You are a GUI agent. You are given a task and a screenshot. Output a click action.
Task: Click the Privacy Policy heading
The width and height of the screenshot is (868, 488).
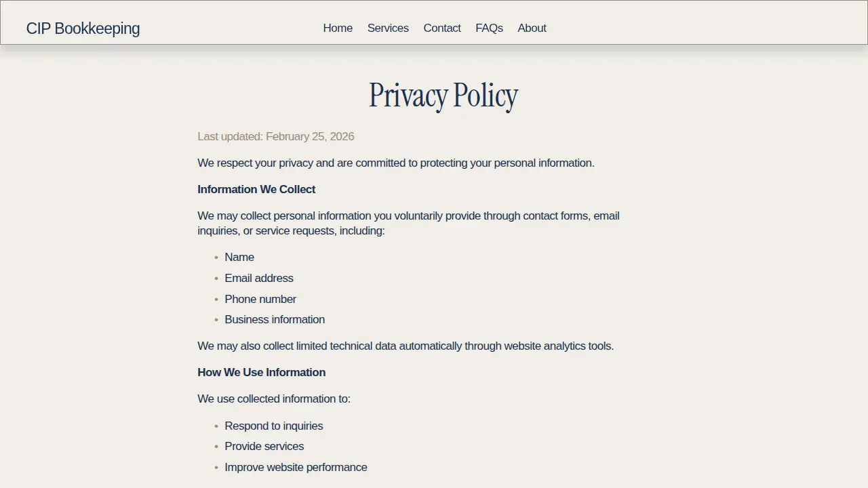443,95
